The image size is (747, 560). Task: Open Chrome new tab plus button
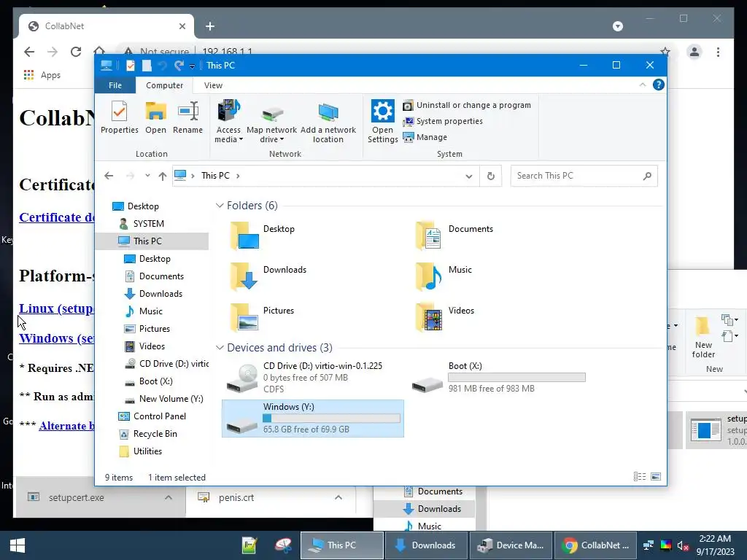(x=209, y=26)
